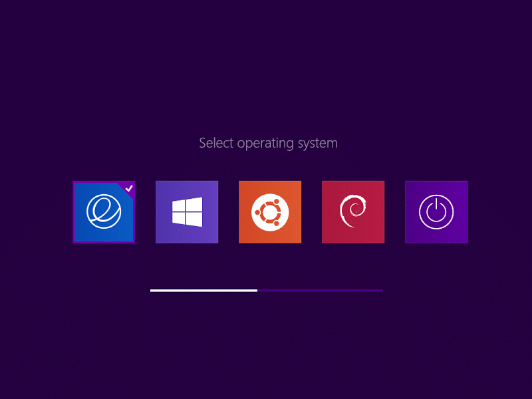532x399 pixels.
Task: Boot the Ubuntu tile
Action: [x=270, y=212]
